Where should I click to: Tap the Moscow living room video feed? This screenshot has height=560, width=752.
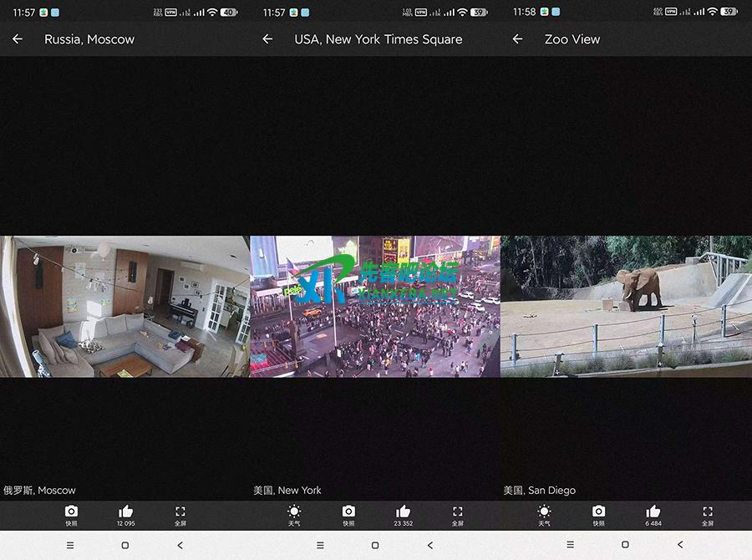(124, 307)
